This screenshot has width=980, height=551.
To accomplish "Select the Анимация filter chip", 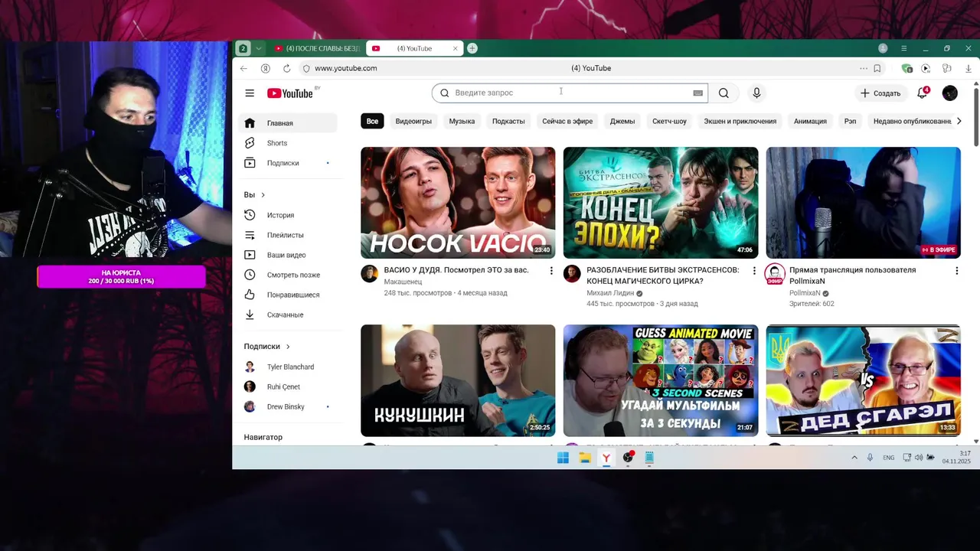I will pos(810,121).
